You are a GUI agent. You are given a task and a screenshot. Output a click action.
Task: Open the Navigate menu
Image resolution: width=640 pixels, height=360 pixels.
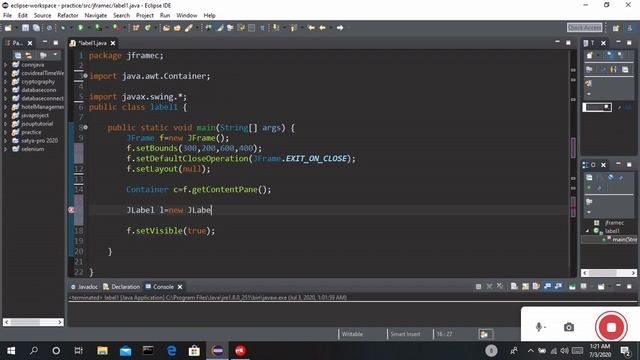coord(96,16)
